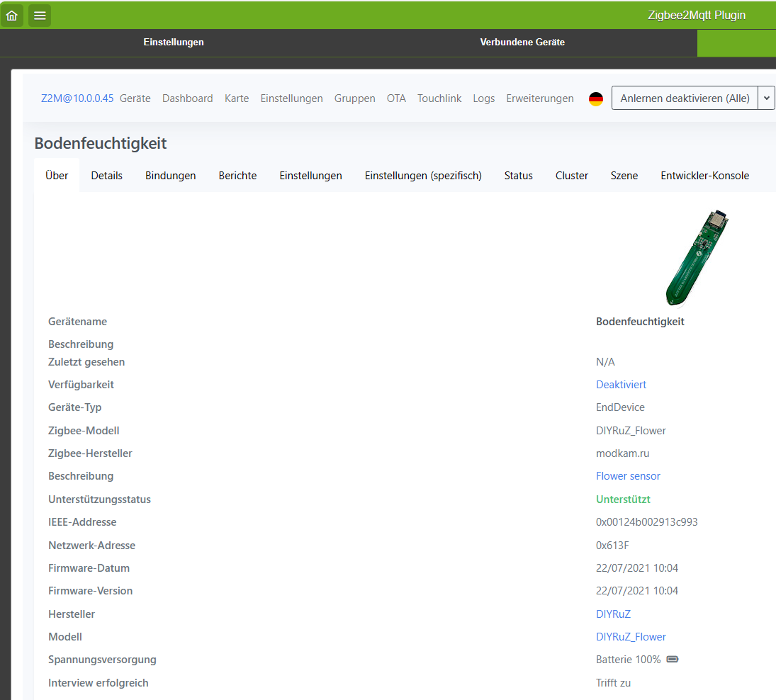This screenshot has width=776, height=700.
Task: Switch to the Bindungen tab
Action: click(171, 176)
